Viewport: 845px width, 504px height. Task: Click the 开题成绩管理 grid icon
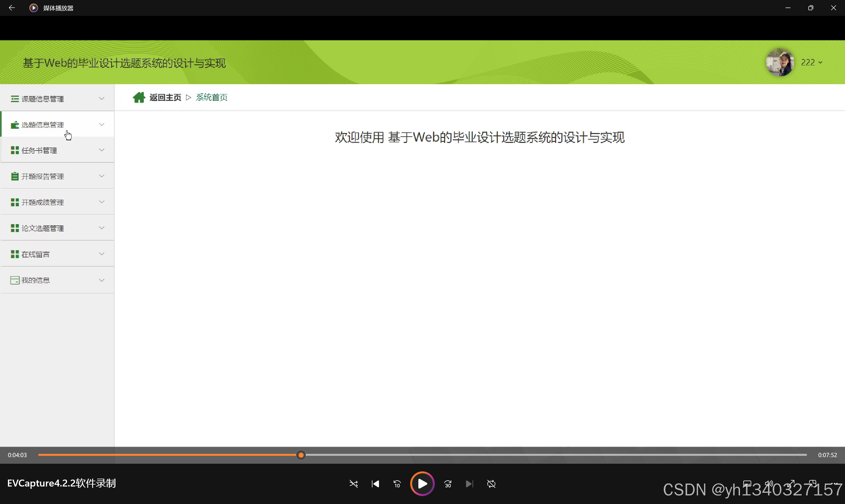(15, 202)
